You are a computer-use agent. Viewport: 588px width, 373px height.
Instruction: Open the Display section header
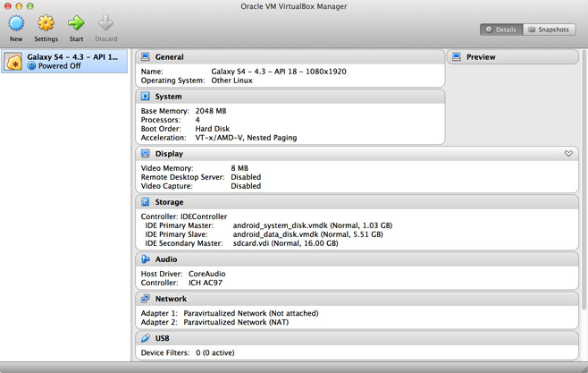(x=357, y=154)
